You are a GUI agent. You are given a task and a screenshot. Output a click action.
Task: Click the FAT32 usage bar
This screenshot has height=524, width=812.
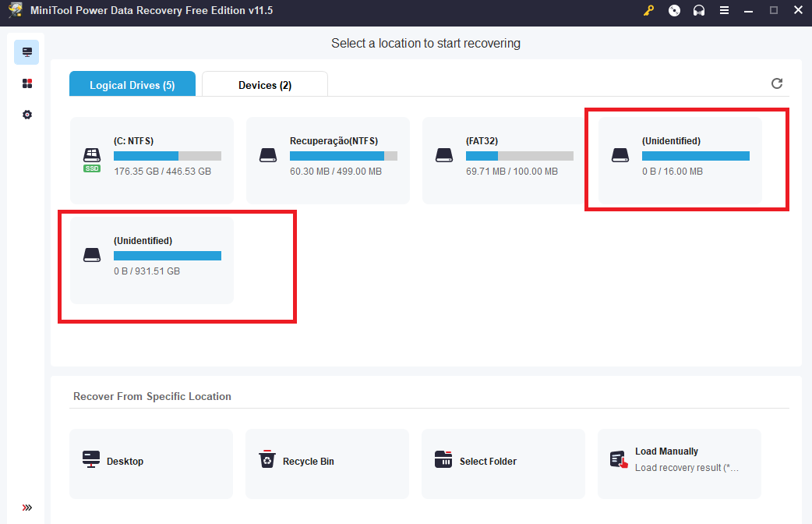coord(520,156)
